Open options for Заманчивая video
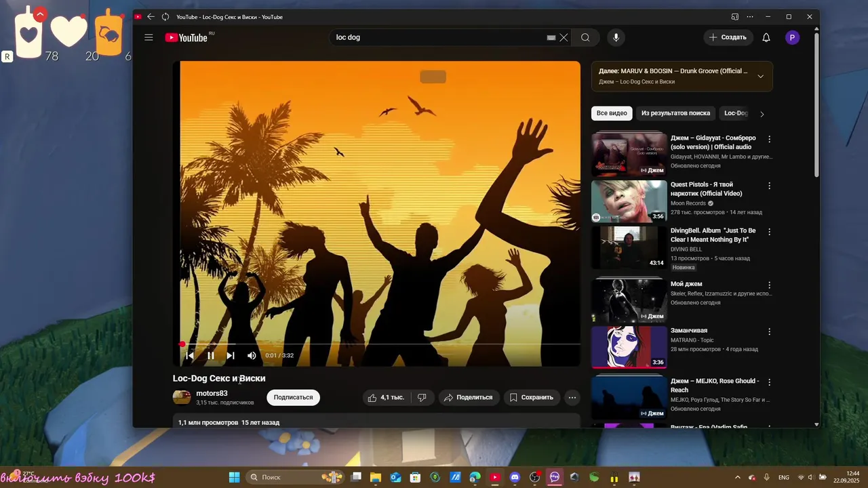 coord(769,331)
